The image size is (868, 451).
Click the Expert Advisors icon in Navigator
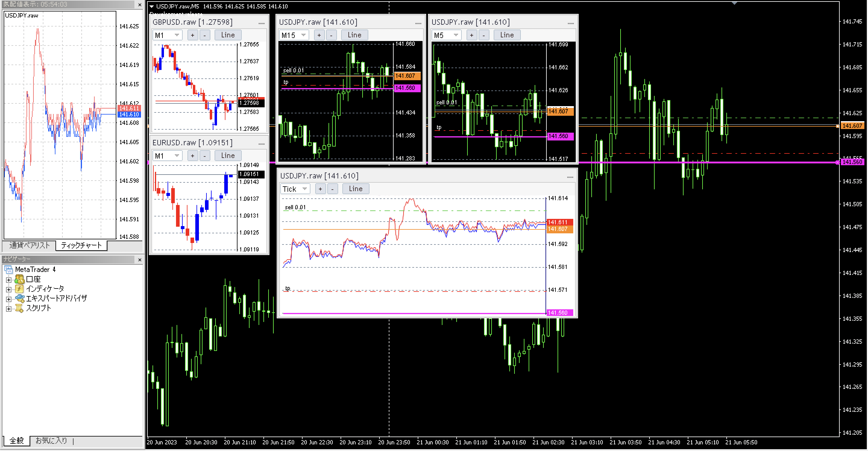(20, 298)
